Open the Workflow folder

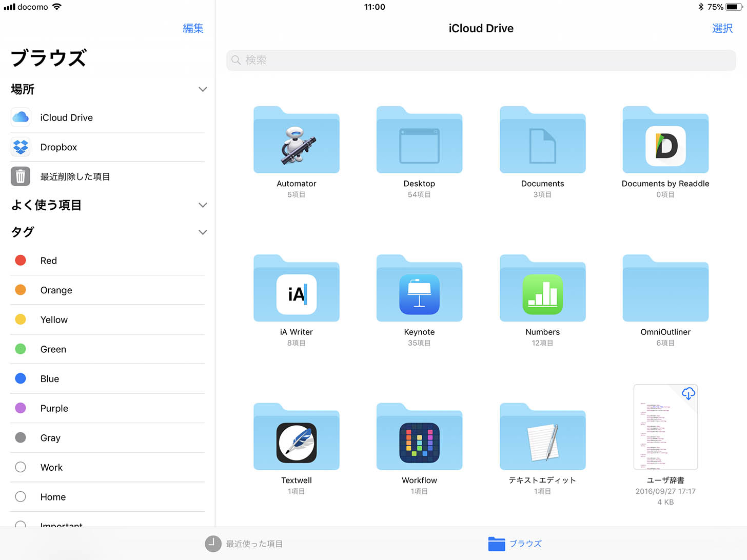tap(419, 437)
